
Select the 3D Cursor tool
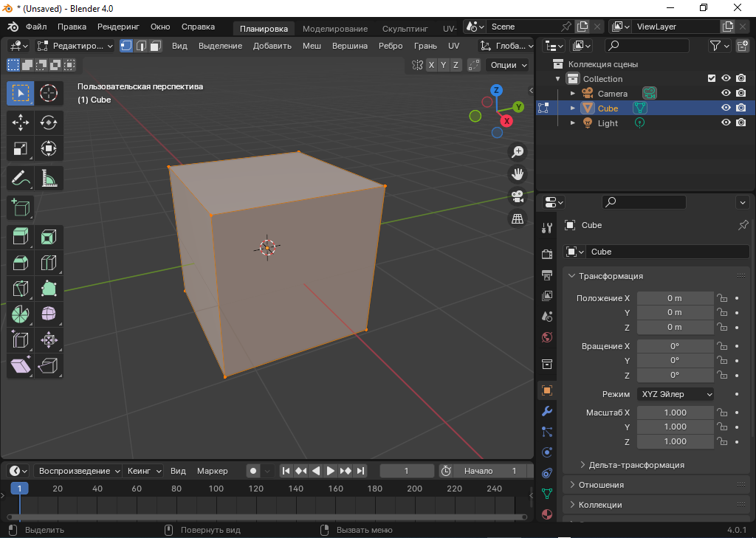(x=49, y=93)
